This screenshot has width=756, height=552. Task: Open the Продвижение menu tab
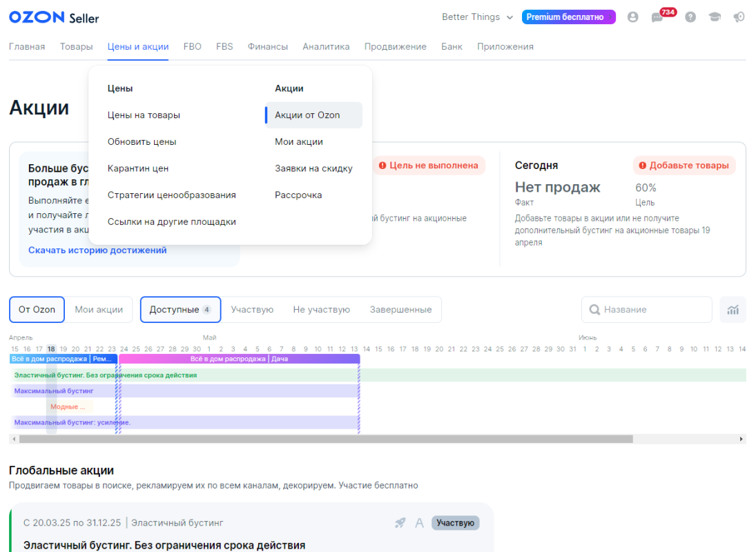pos(396,47)
